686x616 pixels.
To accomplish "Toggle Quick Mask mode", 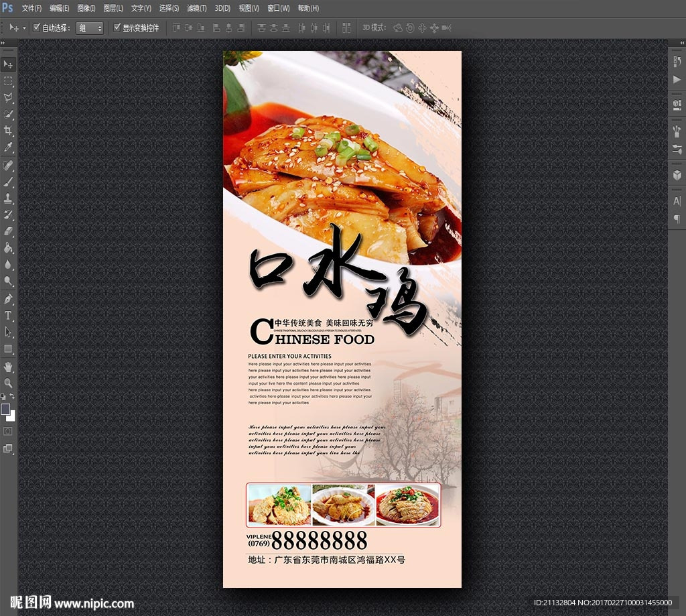I will pos(8,432).
